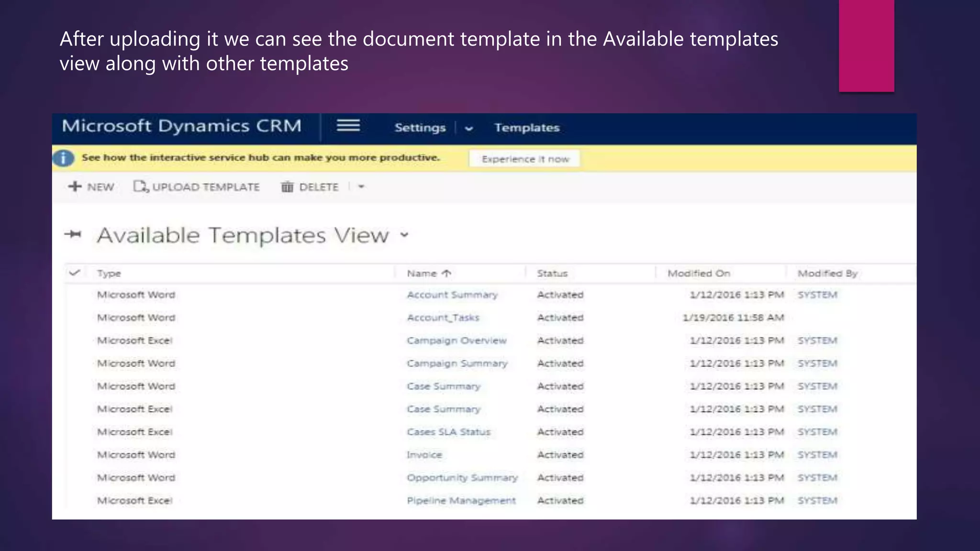Click SYSTEM in the Invoice row
980x551 pixels.
tap(817, 455)
